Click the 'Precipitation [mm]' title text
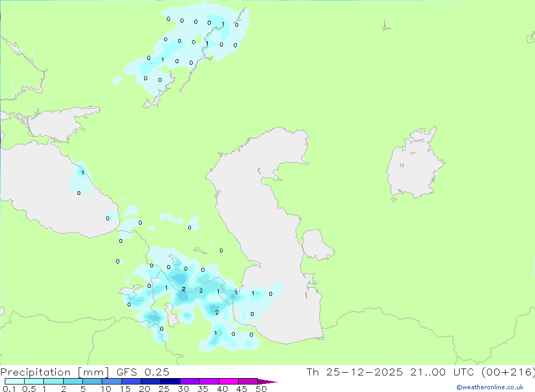 pos(55,372)
